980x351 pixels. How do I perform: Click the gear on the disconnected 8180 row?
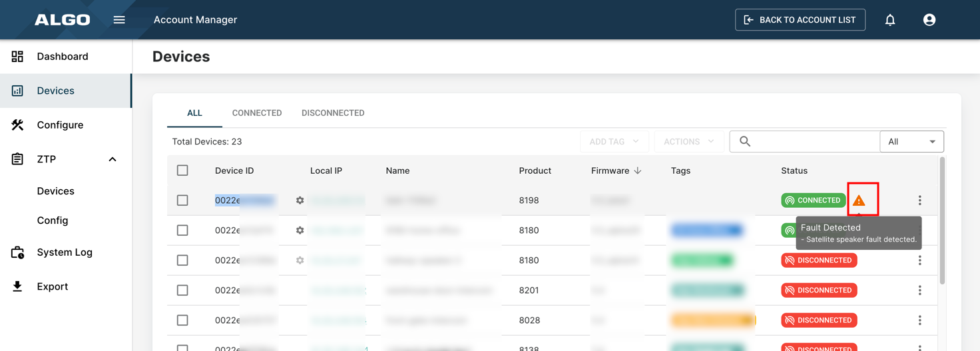point(300,260)
